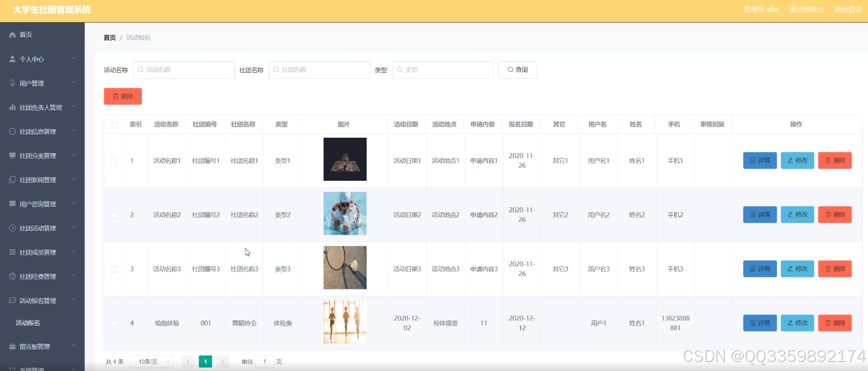Click the chat icon beside 用户咨询管理

tap(13, 204)
